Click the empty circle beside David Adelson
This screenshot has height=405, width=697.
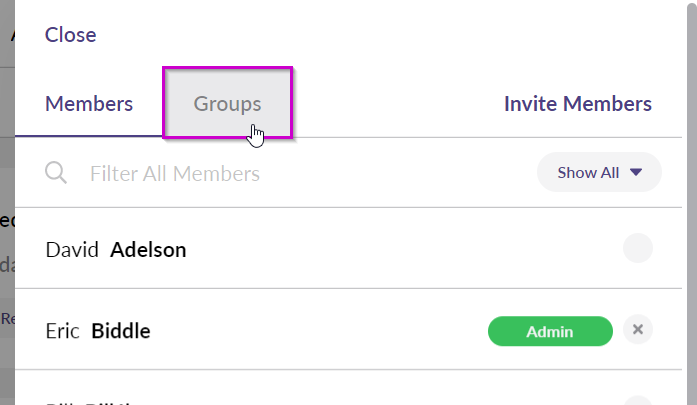[x=637, y=248]
